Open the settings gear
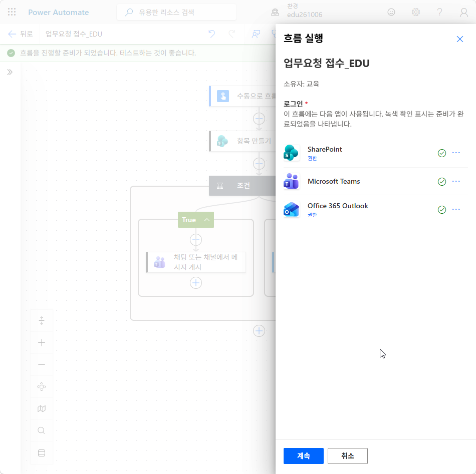 [415, 12]
